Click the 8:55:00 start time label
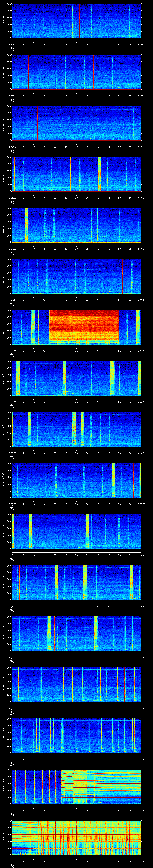Image resolution: width=153 pixels, height=868 pixels. (12, 300)
